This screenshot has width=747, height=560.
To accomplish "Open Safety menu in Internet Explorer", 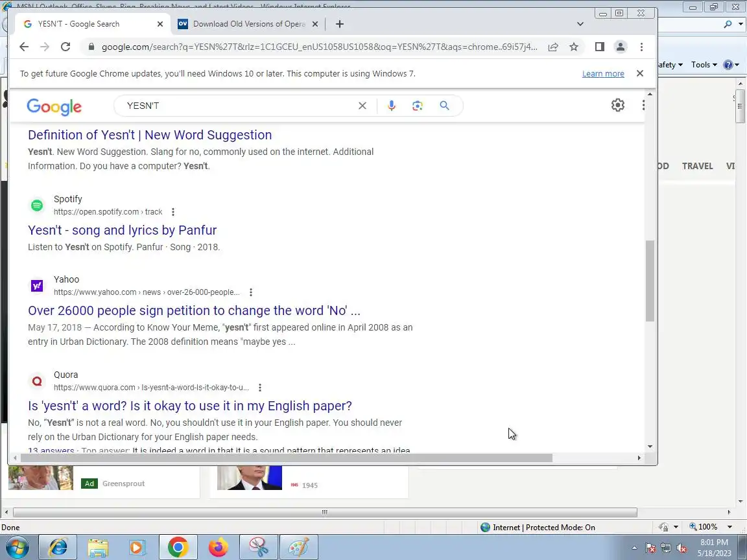I will tap(670, 65).
